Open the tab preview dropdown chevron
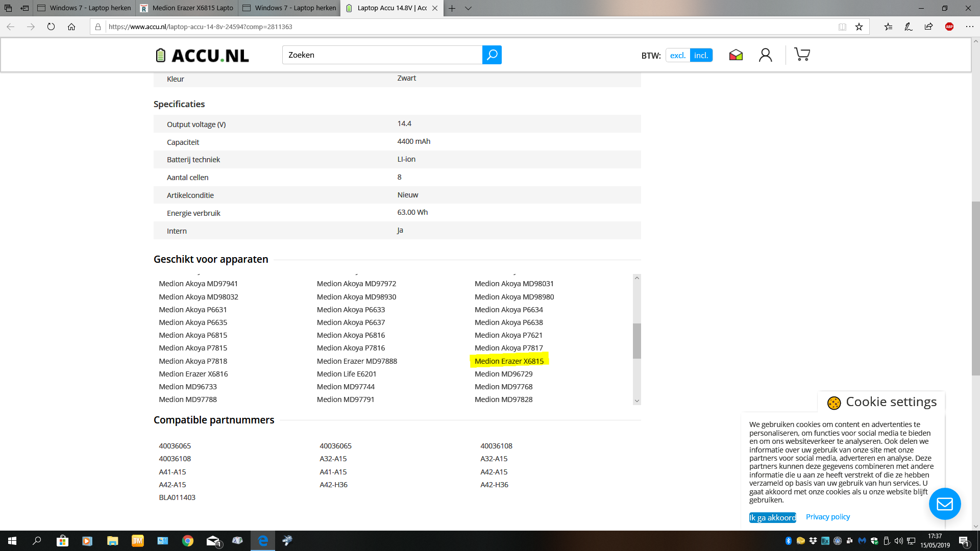 tap(468, 8)
